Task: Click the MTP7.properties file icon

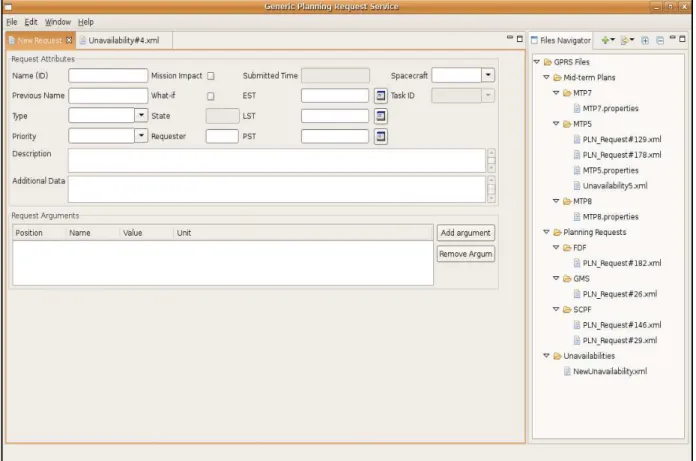Action: tap(577, 109)
